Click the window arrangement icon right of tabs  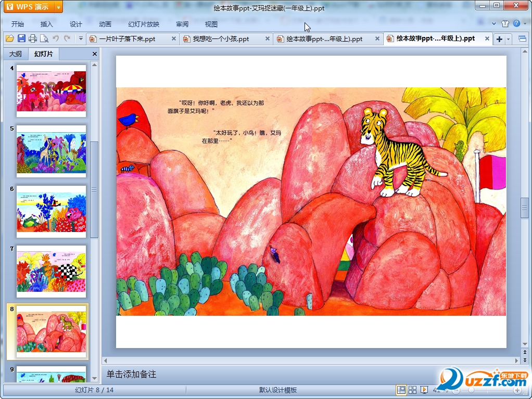[x=523, y=38]
